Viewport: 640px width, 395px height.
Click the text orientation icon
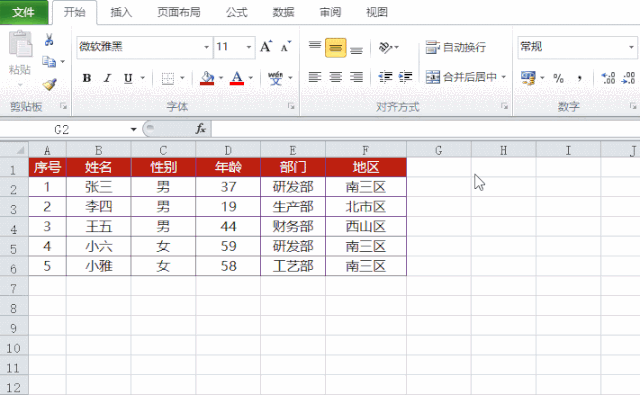[386, 47]
